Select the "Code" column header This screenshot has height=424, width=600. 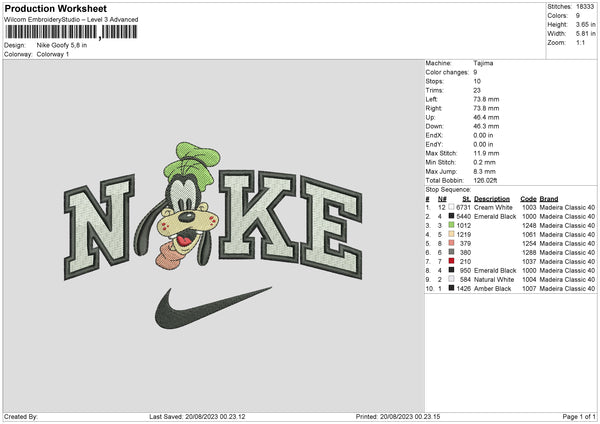pyautogui.click(x=528, y=199)
